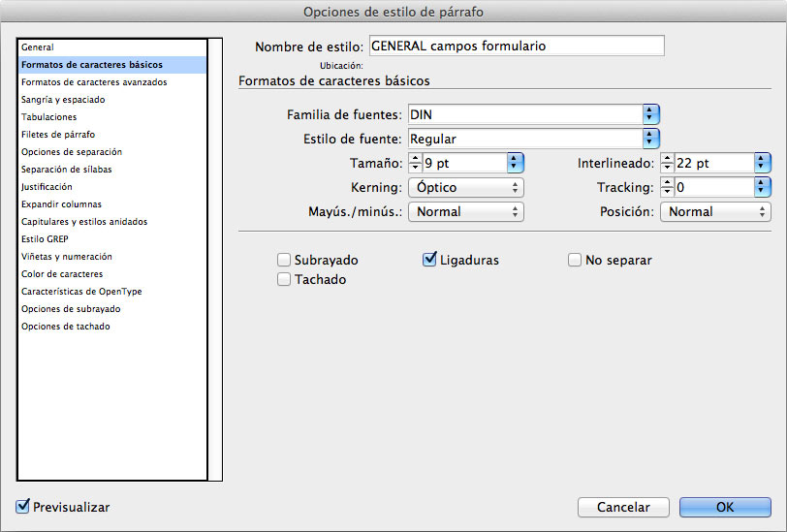Expand the Kerning Óptico popup menu

coord(466,187)
